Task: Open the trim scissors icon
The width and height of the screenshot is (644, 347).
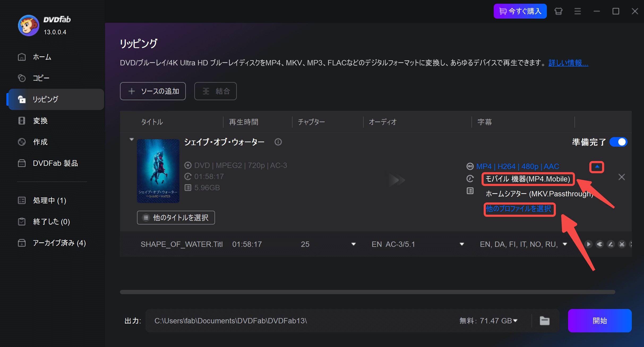Action: (x=622, y=244)
